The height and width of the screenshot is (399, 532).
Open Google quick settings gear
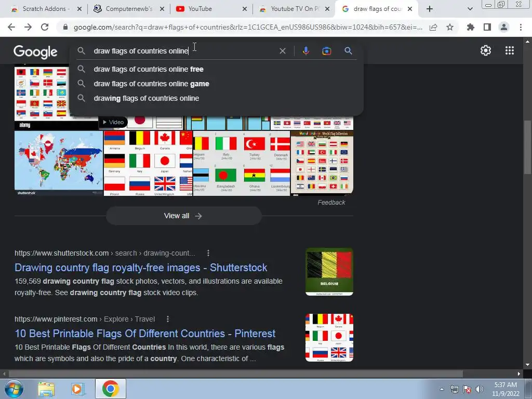click(x=486, y=50)
